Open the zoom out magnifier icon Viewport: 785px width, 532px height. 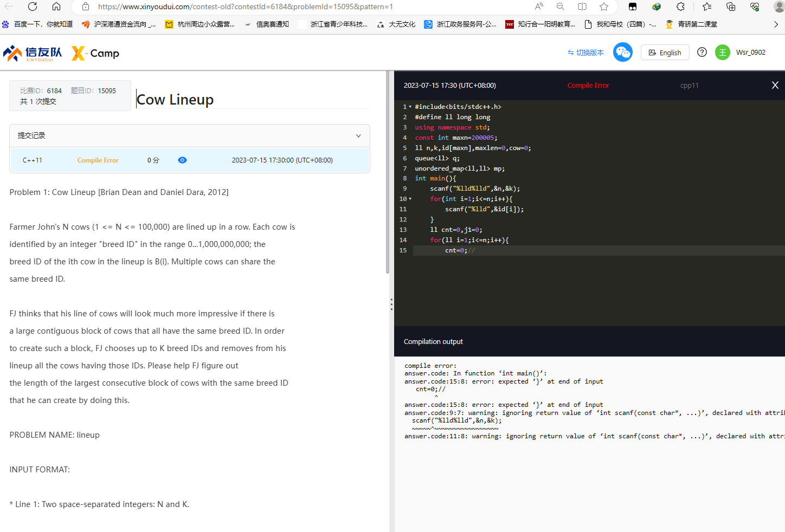pyautogui.click(x=561, y=7)
